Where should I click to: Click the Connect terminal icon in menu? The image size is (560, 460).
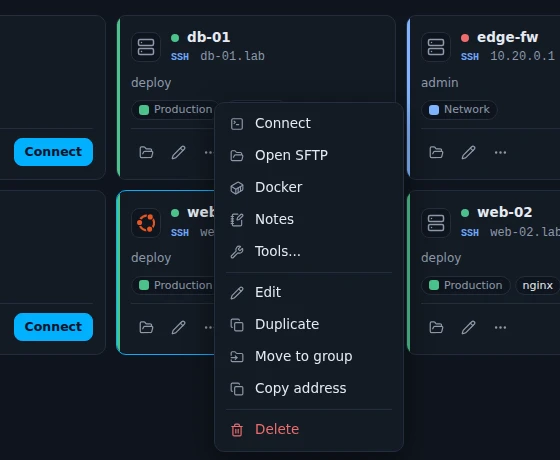pos(237,124)
